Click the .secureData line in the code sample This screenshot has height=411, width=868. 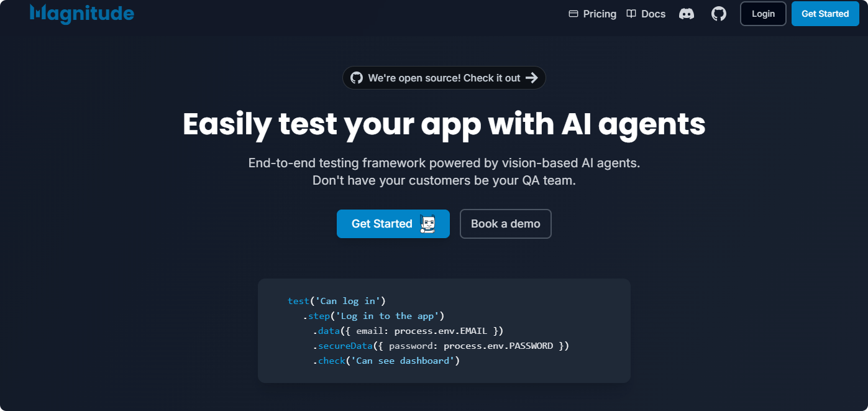(x=441, y=346)
